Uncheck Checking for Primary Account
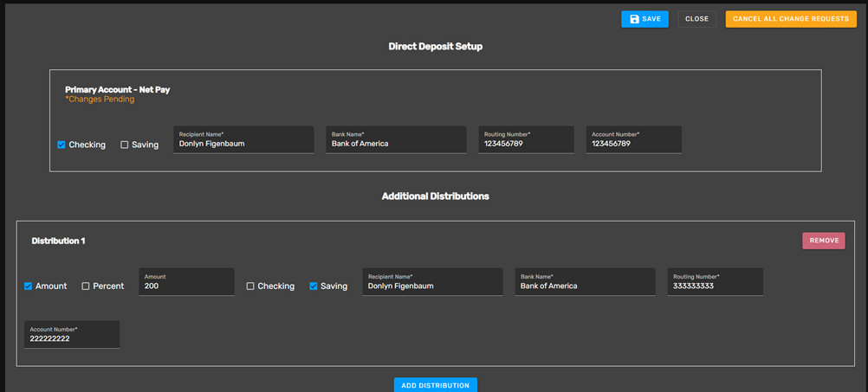The height and width of the screenshot is (392, 868). click(62, 145)
